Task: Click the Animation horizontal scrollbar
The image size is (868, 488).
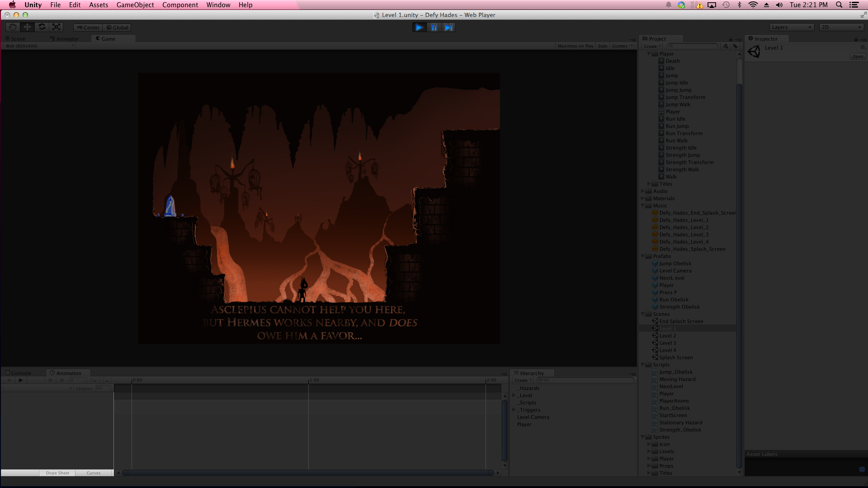Action: [308, 473]
